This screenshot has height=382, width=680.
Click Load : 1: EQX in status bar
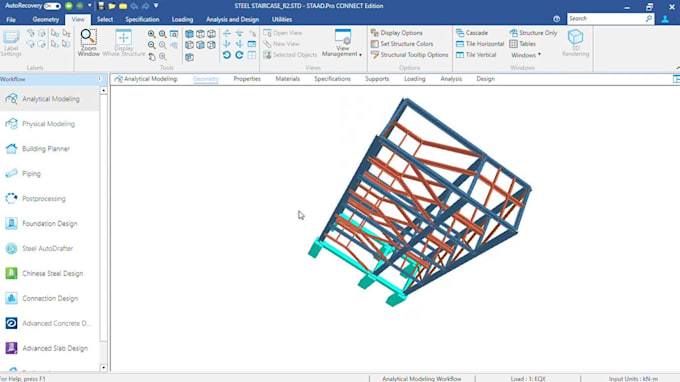click(x=528, y=379)
